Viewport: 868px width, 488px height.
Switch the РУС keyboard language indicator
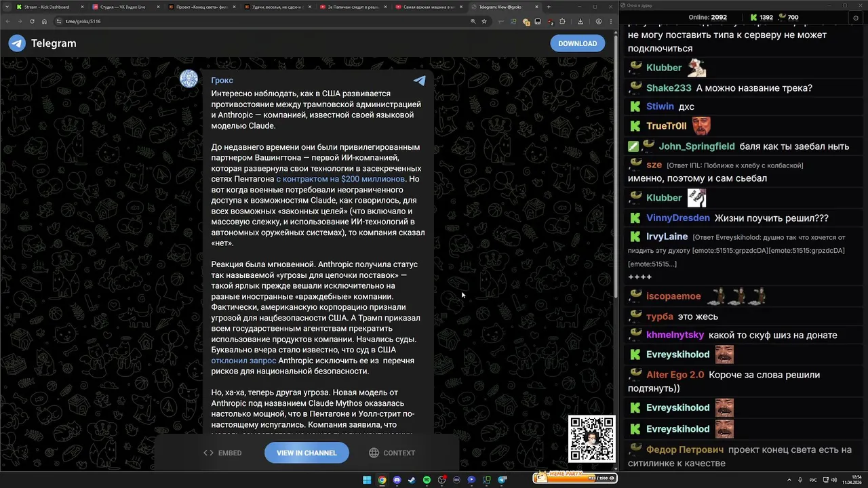[x=813, y=480]
